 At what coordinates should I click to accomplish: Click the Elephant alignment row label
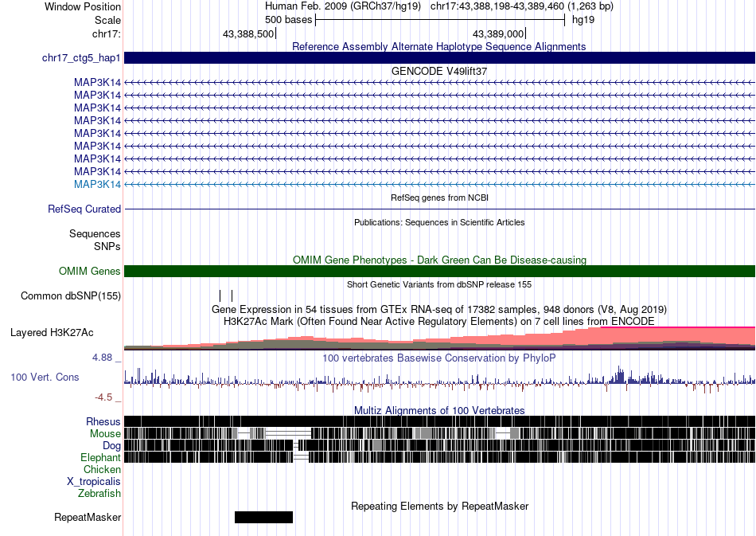pyautogui.click(x=100, y=457)
